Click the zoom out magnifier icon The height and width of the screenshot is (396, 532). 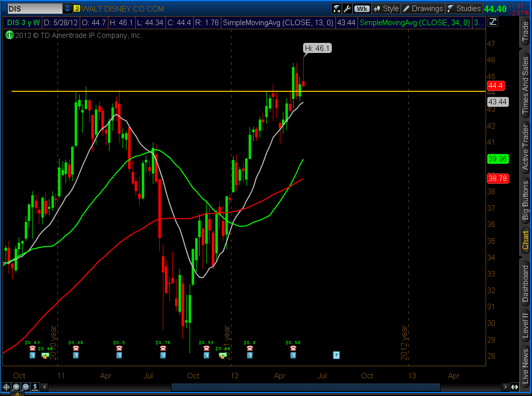(26, 387)
